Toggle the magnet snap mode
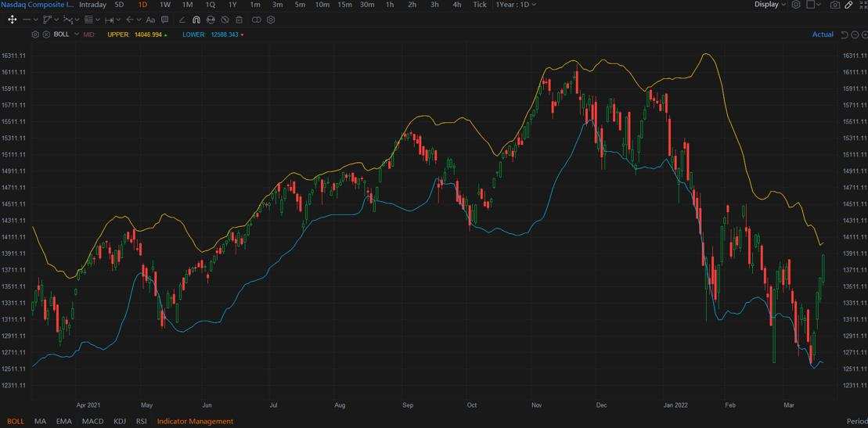The image size is (868, 428). pos(196,20)
